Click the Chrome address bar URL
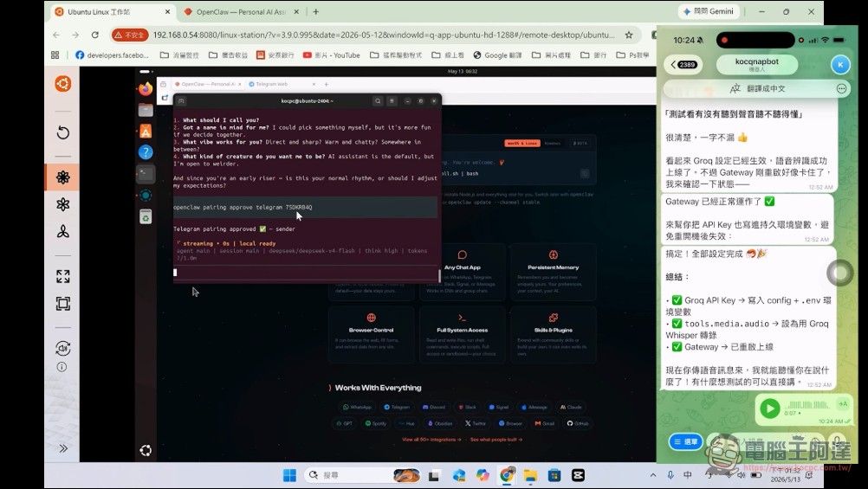The height and width of the screenshot is (489, 868). 384,35
